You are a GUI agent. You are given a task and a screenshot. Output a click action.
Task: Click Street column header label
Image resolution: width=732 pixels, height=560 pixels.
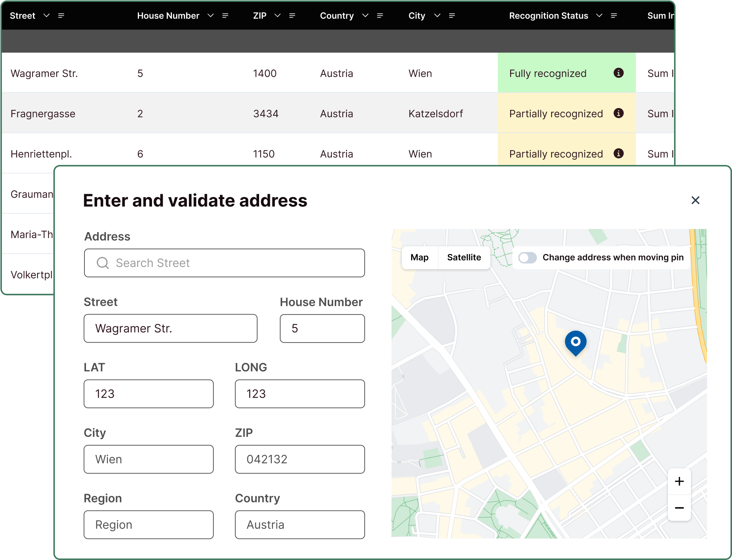tap(22, 16)
